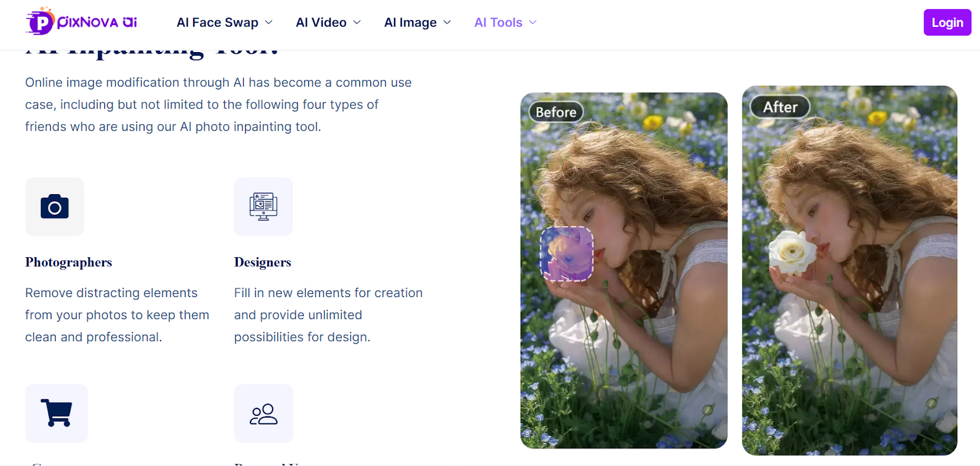
Task: Open the AI Tools menu label
Action: pyautogui.click(x=498, y=23)
